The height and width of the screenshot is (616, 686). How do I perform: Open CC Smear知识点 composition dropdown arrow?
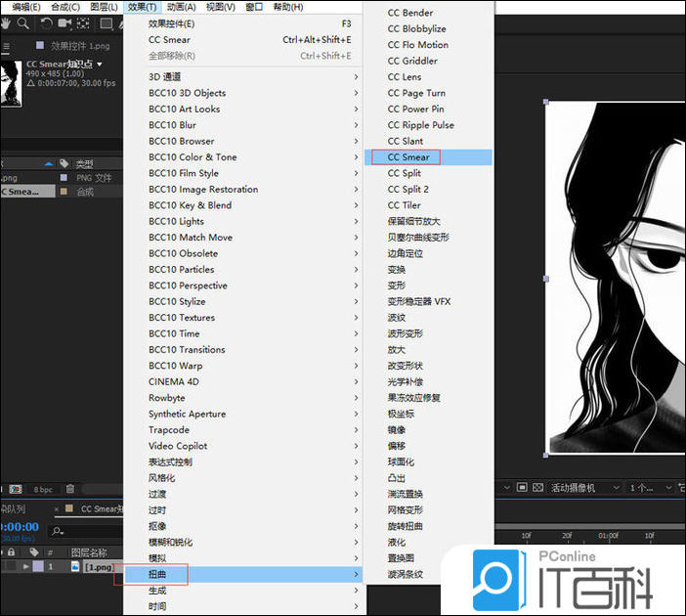pos(100,65)
